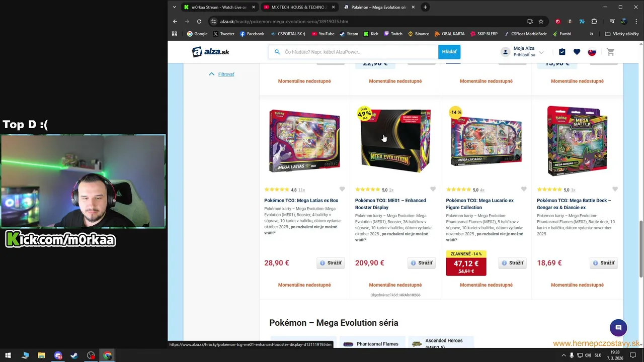Open the Alza.sk logo home link

(x=210, y=52)
